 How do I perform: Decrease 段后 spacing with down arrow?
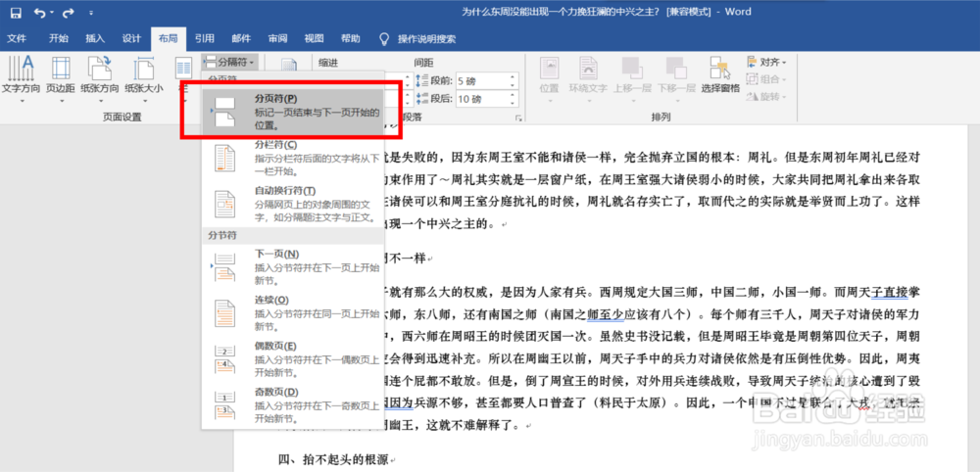pos(513,103)
